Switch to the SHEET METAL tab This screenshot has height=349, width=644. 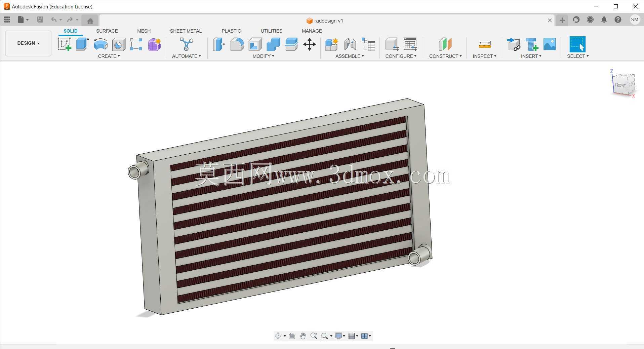[186, 31]
